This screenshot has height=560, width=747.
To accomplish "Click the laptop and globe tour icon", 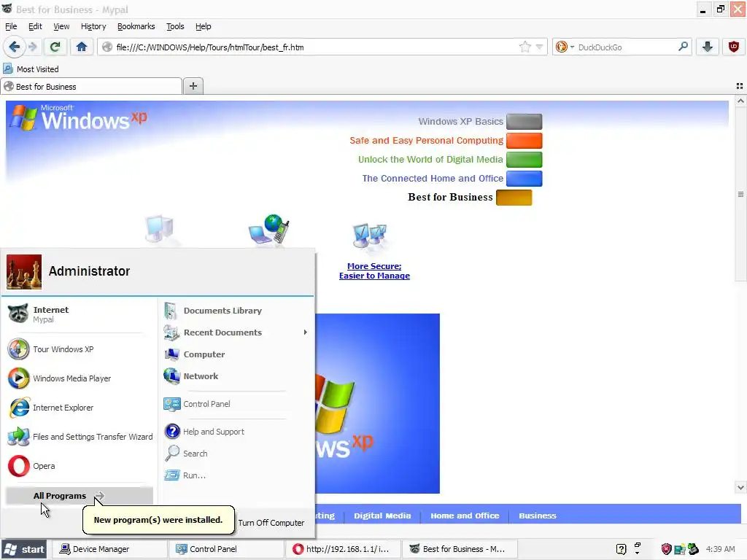I will (268, 230).
